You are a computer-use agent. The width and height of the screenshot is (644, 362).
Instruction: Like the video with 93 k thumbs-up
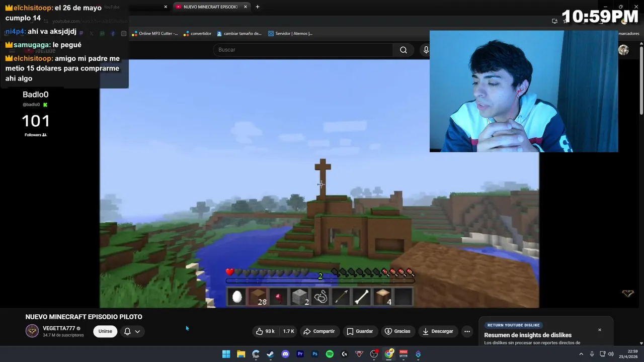point(266,331)
